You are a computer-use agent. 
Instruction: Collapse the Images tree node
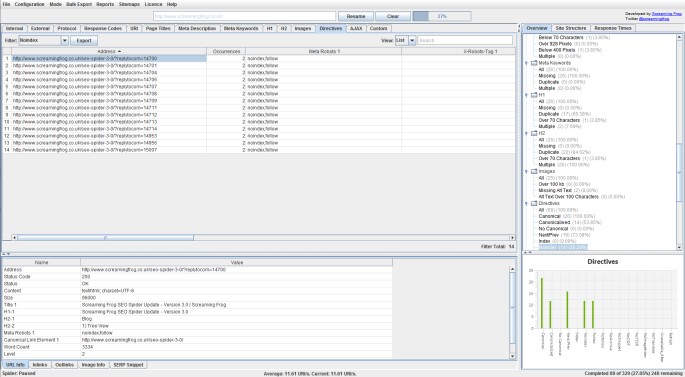527,172
